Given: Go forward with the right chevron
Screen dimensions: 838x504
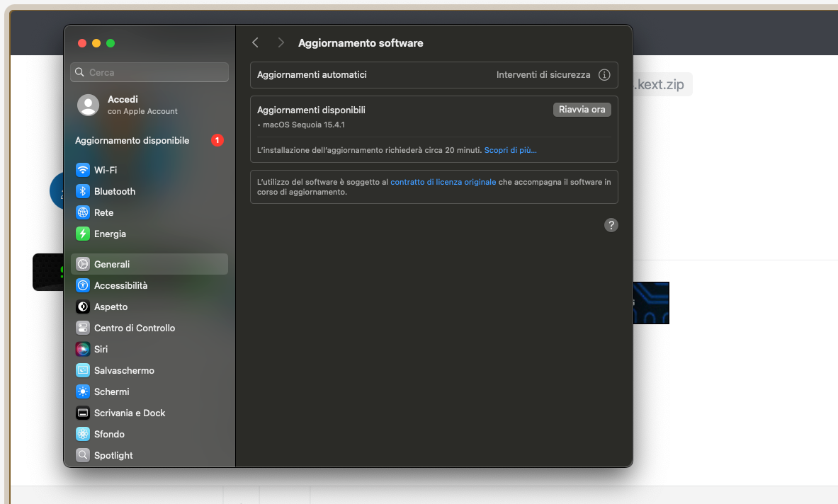Looking at the screenshot, I should (281, 42).
